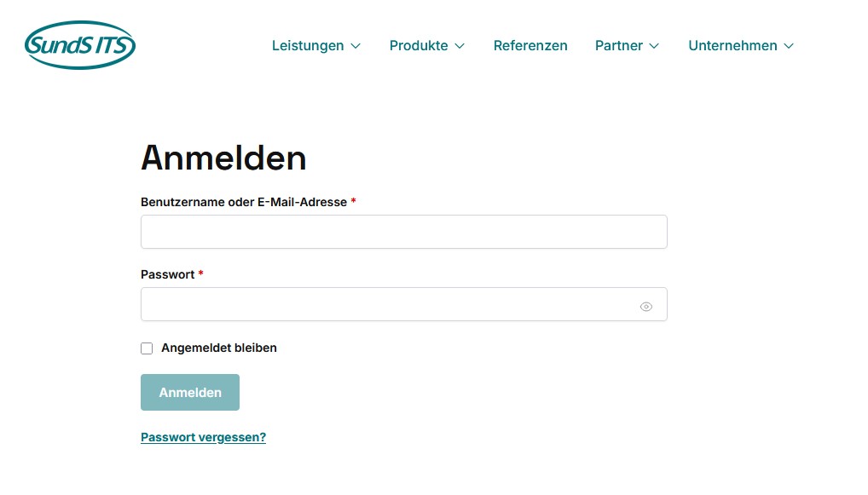This screenshot has height=495, width=868.
Task: Click the red asterisk beside Passwort
Action: (x=200, y=274)
